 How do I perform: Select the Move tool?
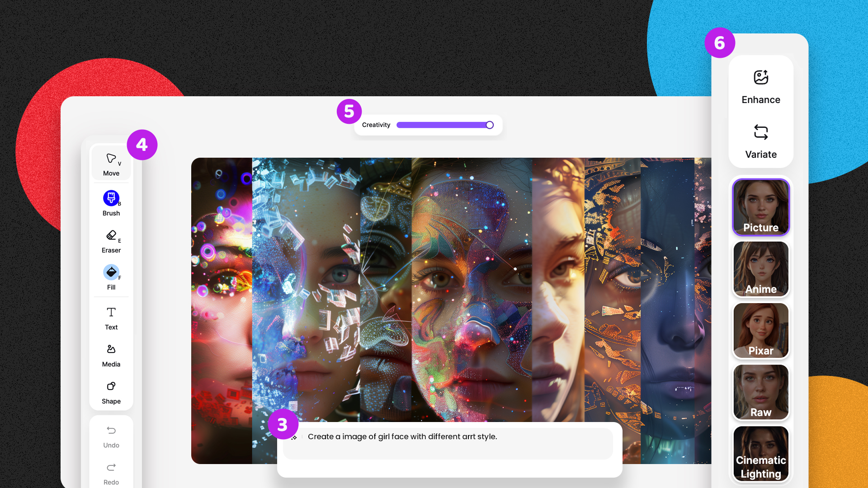[111, 164]
